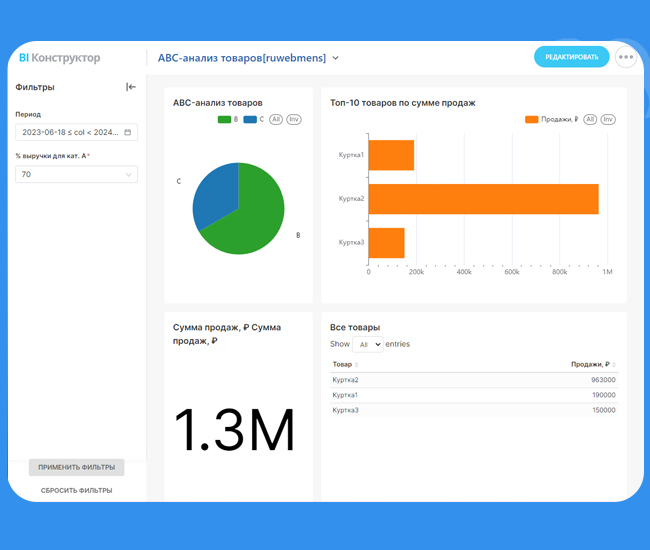
Task: Open the three-dots more options menu
Action: (x=626, y=57)
